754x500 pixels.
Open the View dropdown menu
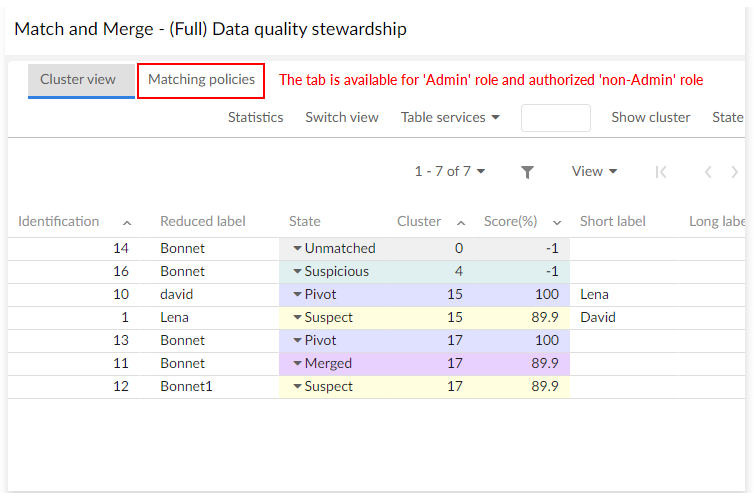594,171
